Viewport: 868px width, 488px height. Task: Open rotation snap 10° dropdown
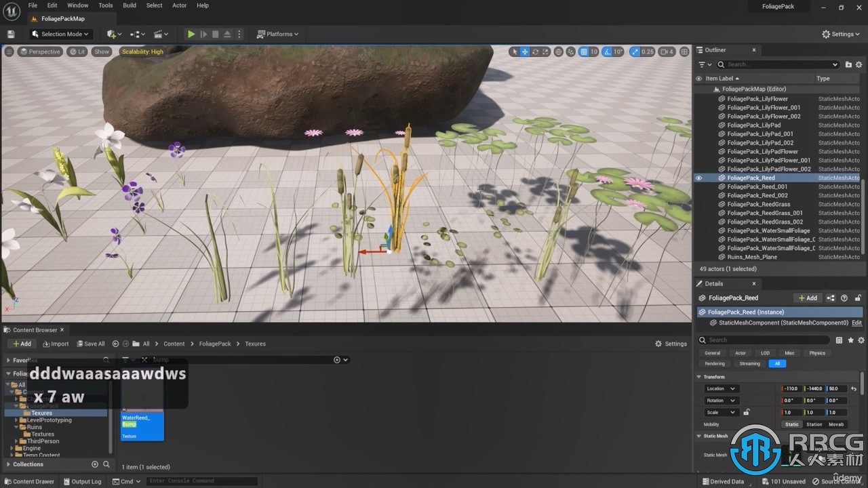(x=618, y=52)
